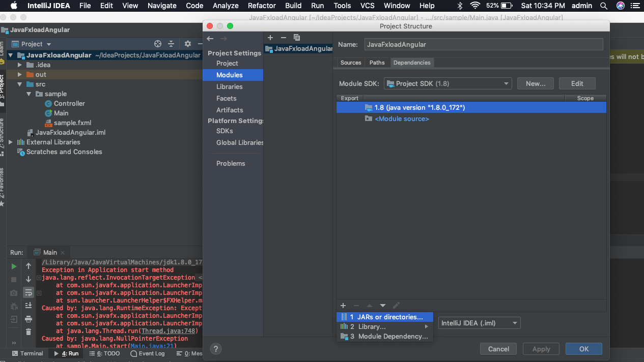
Task: Switch to the Sources tab
Action: click(x=351, y=63)
